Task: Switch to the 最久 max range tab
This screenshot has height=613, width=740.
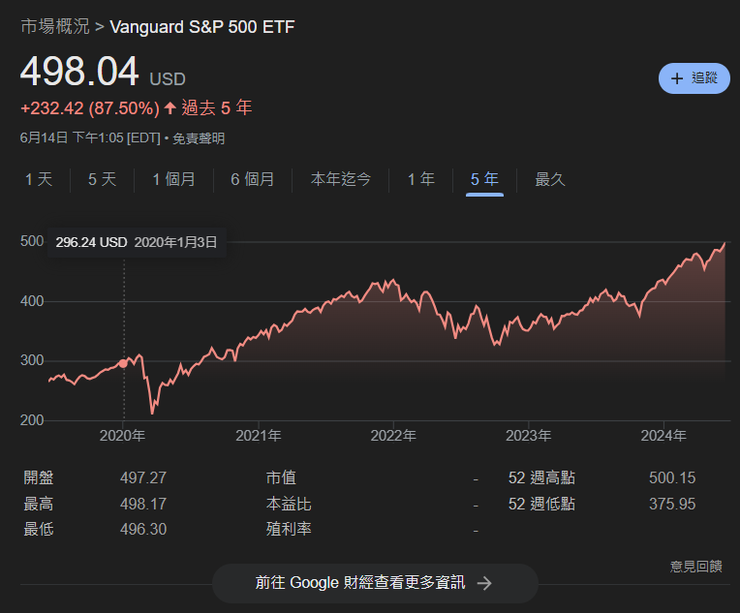Action: 550,179
